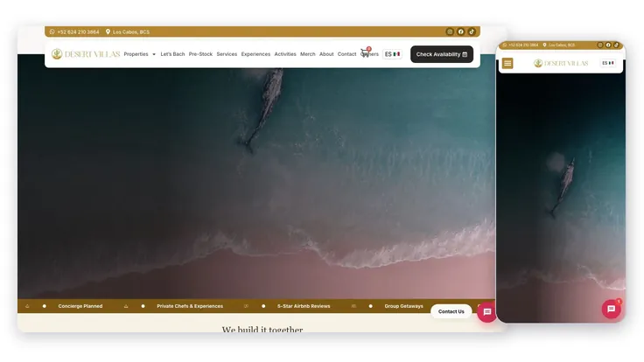Image resolution: width=644 pixels, height=362 pixels.
Task: Click Los Cabos location in mobile top bar
Action: 559,45
